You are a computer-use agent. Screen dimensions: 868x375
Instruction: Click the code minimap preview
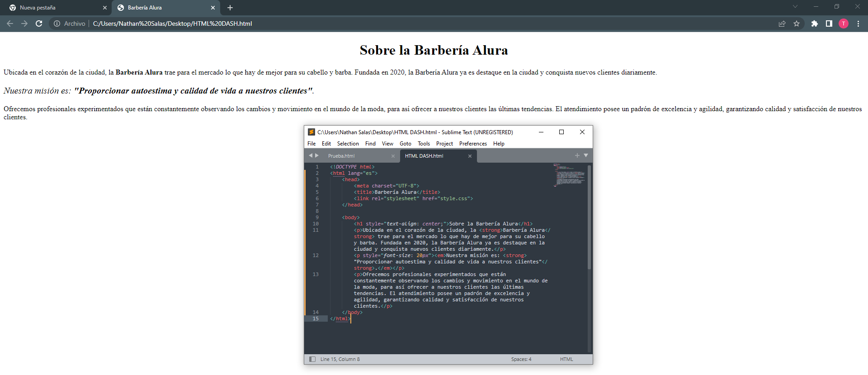tap(569, 175)
